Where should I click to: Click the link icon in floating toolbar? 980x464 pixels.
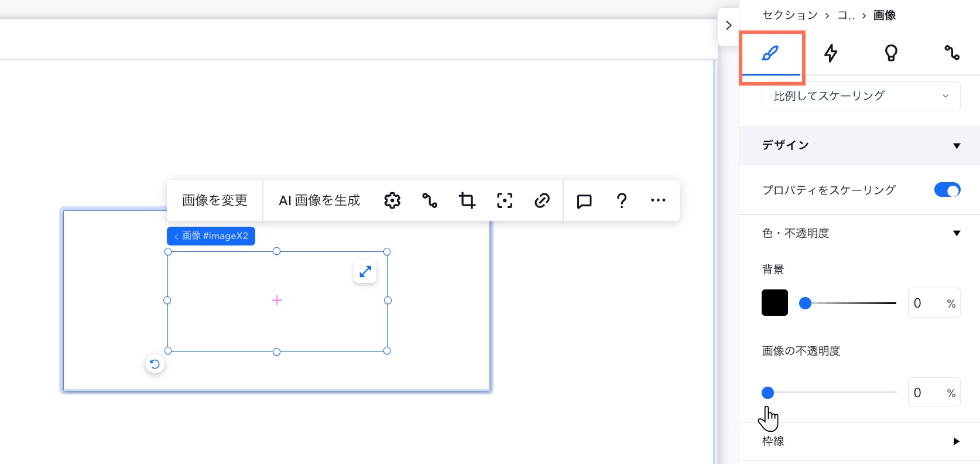pos(542,200)
